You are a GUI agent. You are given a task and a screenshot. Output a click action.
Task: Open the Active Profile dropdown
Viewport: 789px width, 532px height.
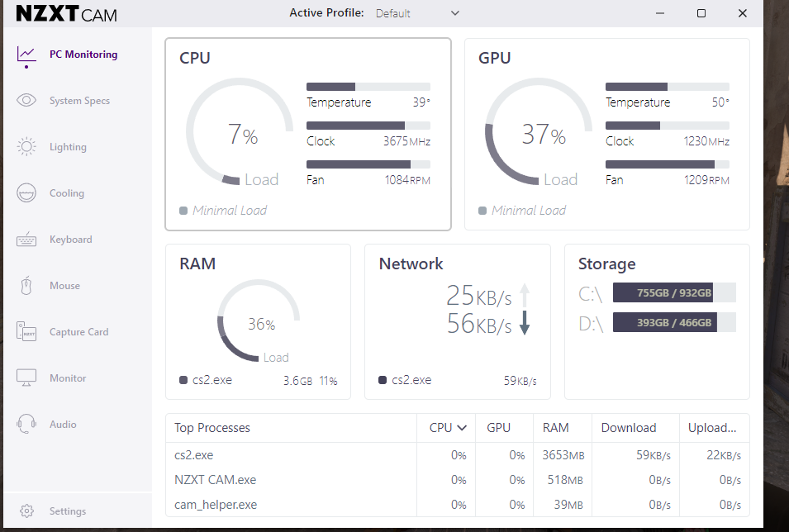(418, 13)
